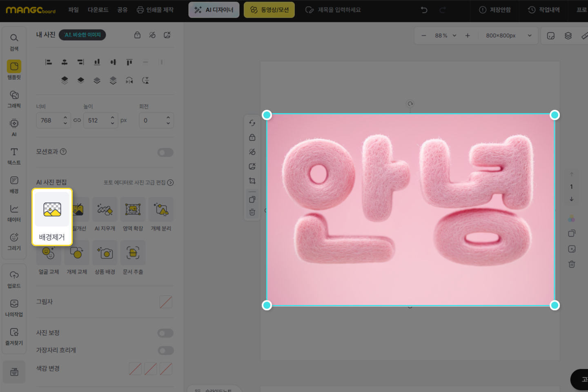Click the align vertical middle icon
The image size is (588, 392).
pyautogui.click(x=113, y=62)
